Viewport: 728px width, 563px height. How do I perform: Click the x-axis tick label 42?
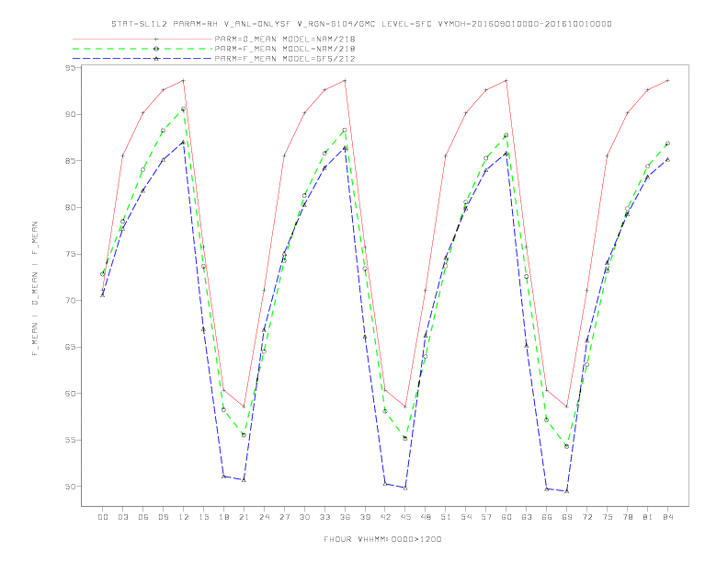385,517
